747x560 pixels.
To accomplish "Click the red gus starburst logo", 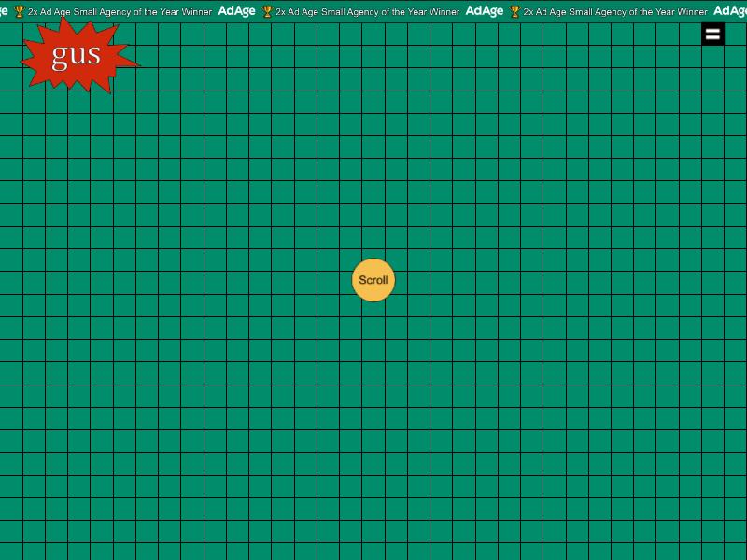I will [79, 55].
